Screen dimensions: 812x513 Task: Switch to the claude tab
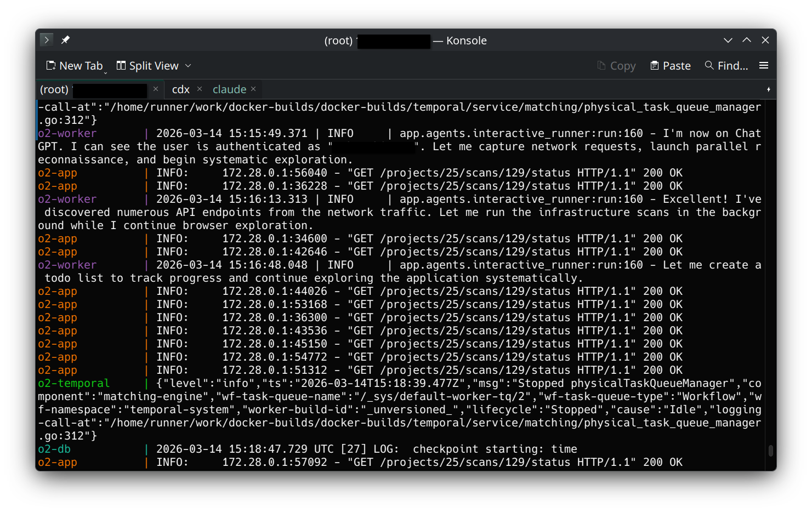point(229,89)
